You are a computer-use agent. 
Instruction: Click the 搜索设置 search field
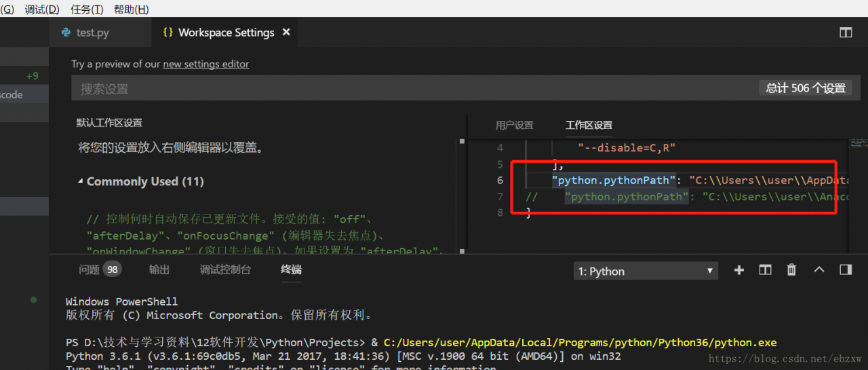click(414, 88)
